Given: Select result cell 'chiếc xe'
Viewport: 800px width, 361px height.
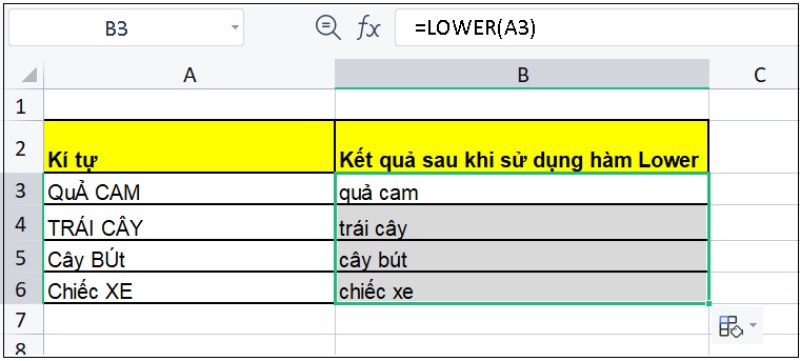Looking at the screenshot, I should pyautogui.click(x=521, y=288).
